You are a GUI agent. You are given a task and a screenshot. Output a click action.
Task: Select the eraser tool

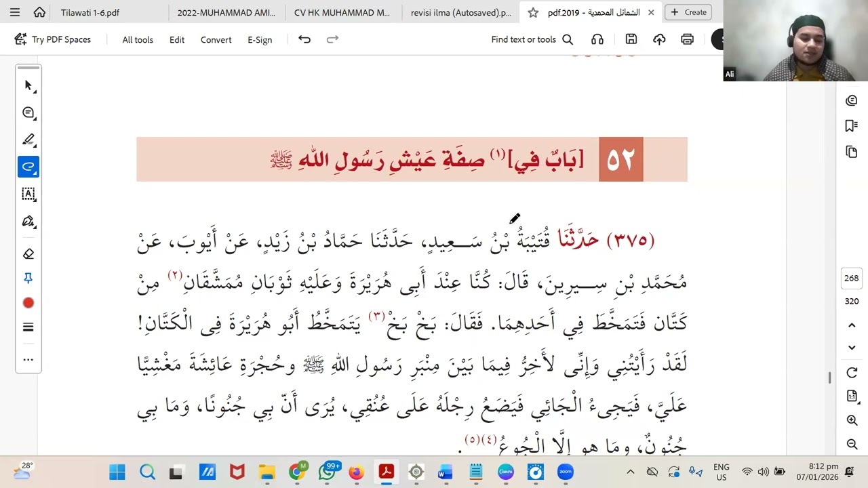[x=28, y=253]
